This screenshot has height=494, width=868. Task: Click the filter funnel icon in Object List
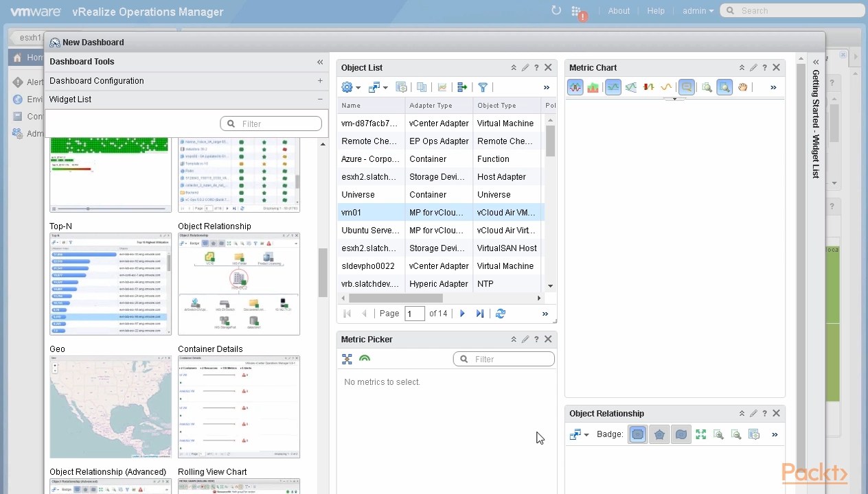point(483,87)
